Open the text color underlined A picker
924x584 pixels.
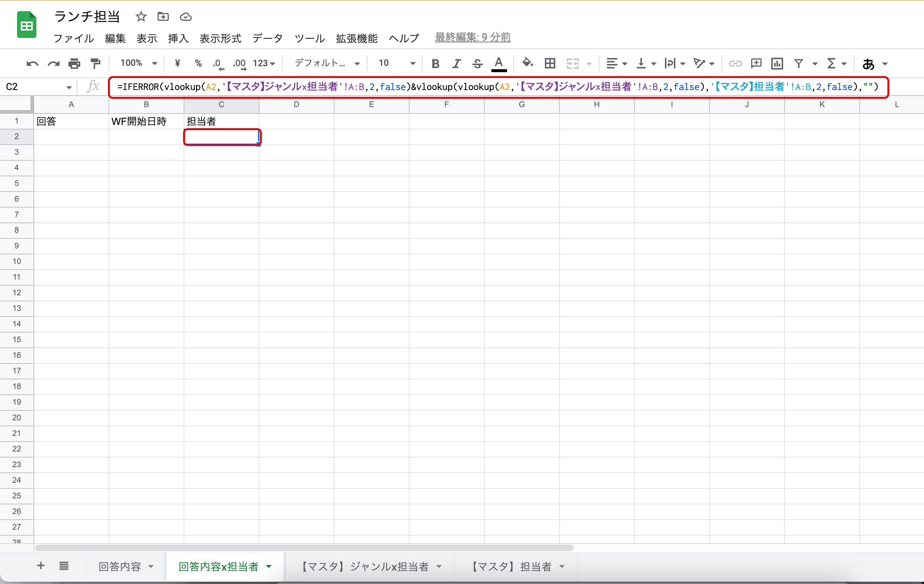[x=498, y=63]
